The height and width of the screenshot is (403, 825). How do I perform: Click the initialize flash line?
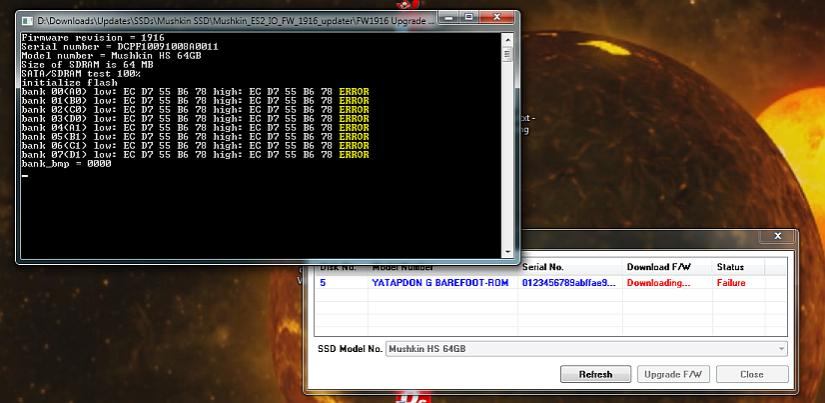point(69,83)
